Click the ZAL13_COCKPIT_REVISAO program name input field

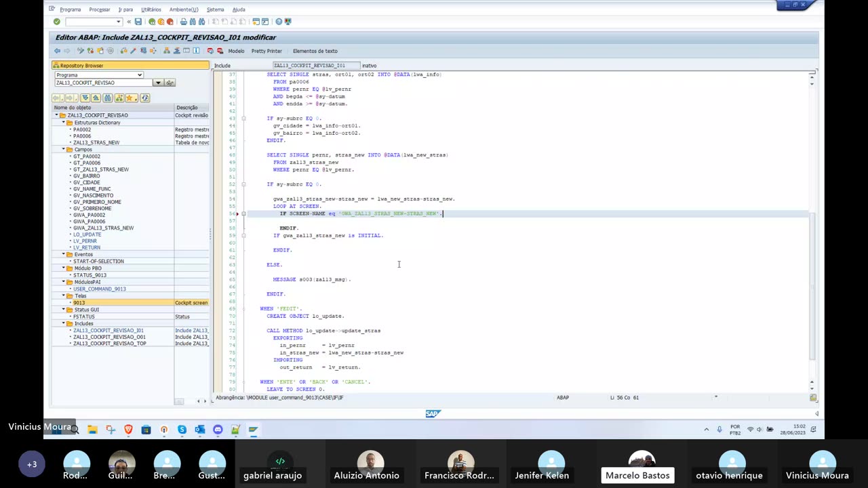point(104,83)
